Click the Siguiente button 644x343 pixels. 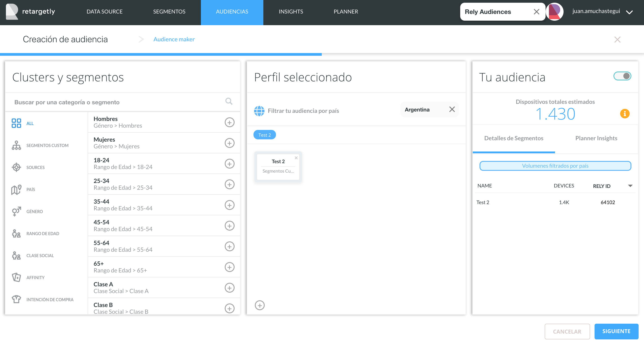[x=616, y=331]
